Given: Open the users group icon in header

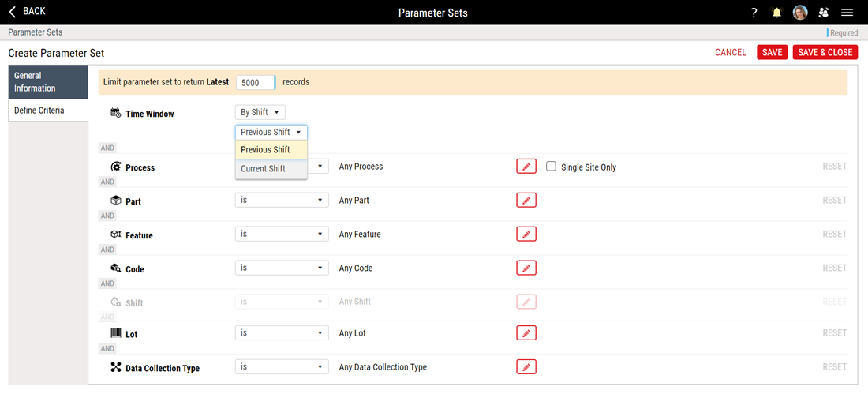Looking at the screenshot, I should coord(823,13).
